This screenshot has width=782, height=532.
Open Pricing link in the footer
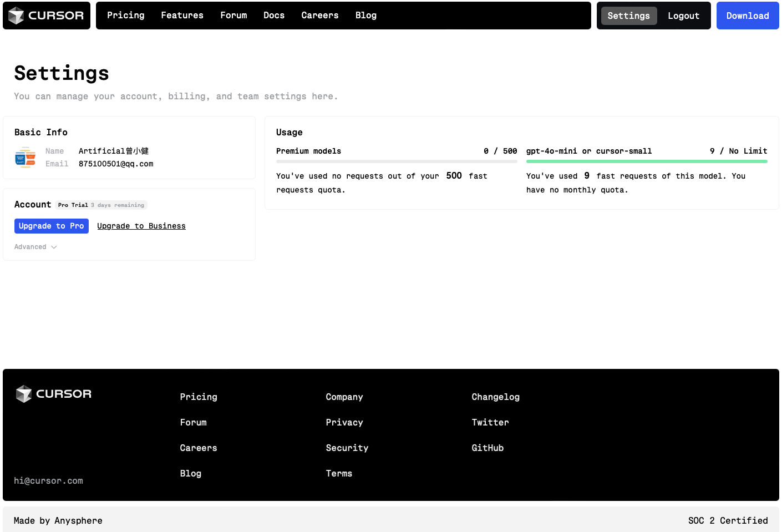(199, 397)
